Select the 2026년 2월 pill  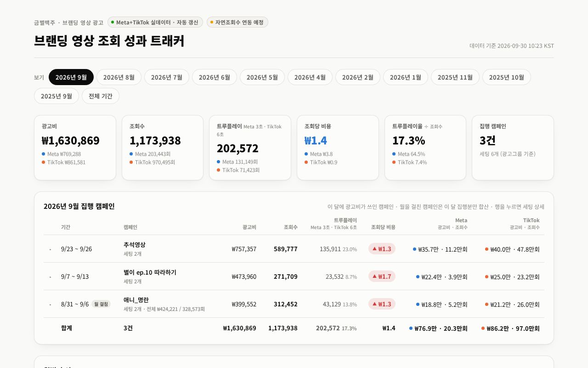click(x=358, y=77)
